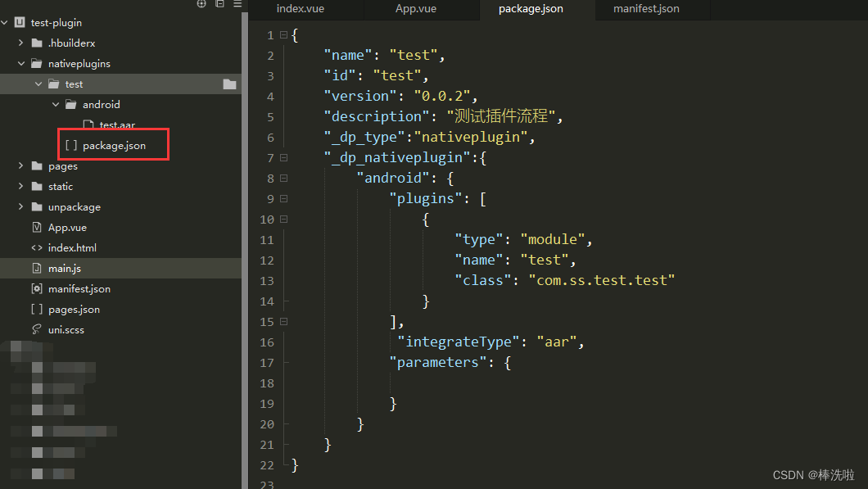
Task: Fold the plugins array at line 9
Action: pos(283,198)
